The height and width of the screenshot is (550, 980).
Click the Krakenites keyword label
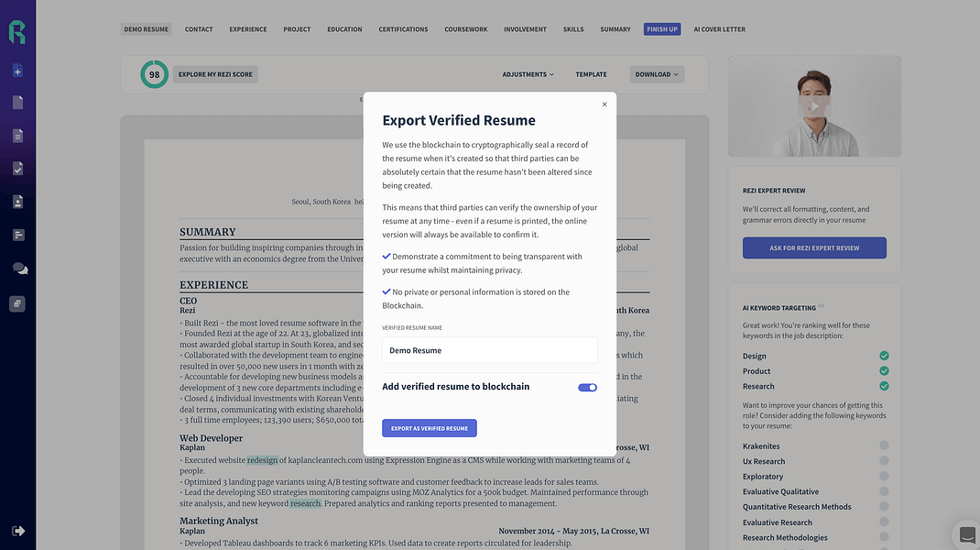[x=761, y=446]
